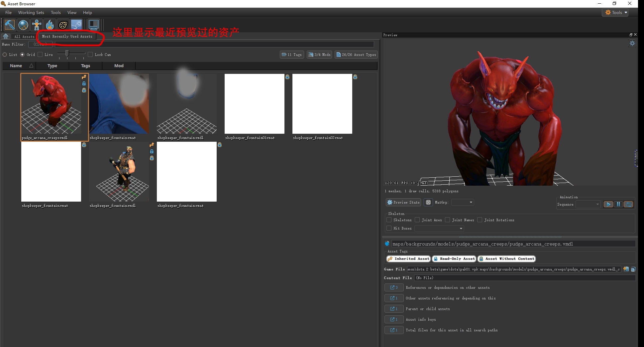Open the Material Editor globe icon
The height and width of the screenshot is (347, 644).
23,25
